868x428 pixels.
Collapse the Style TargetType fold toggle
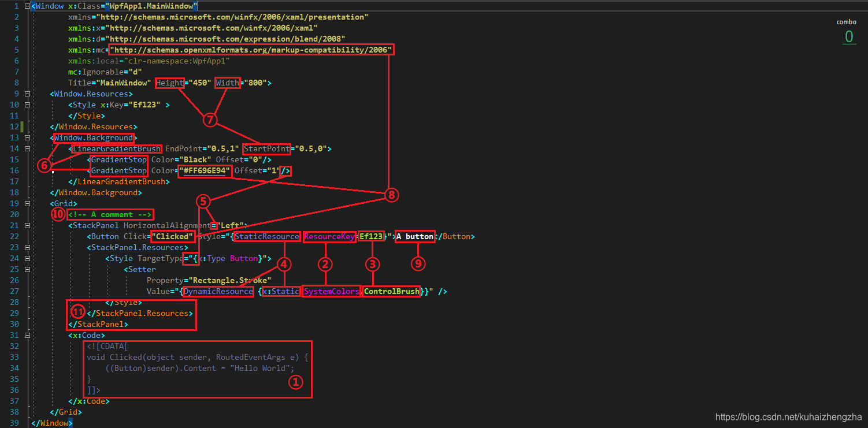[x=27, y=259]
